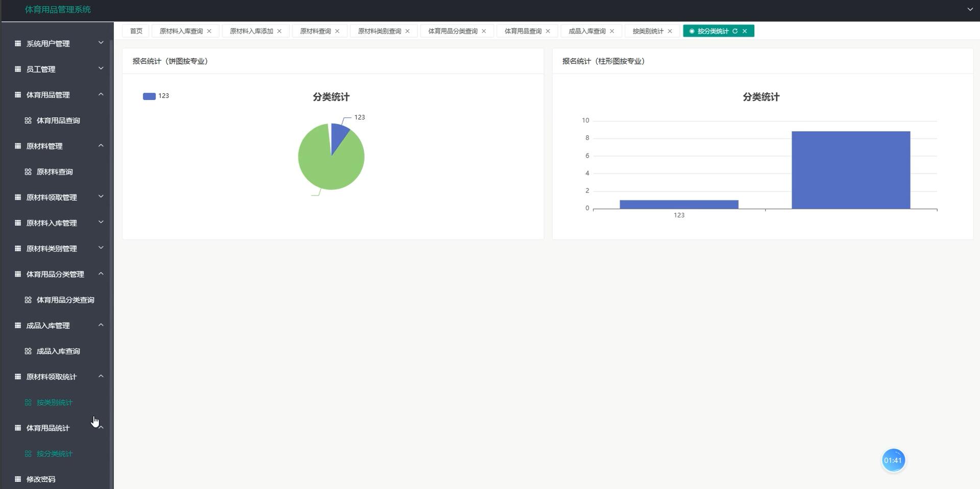Open 按分类统计 from the sidebar
The height and width of the screenshot is (489, 980).
pyautogui.click(x=54, y=453)
